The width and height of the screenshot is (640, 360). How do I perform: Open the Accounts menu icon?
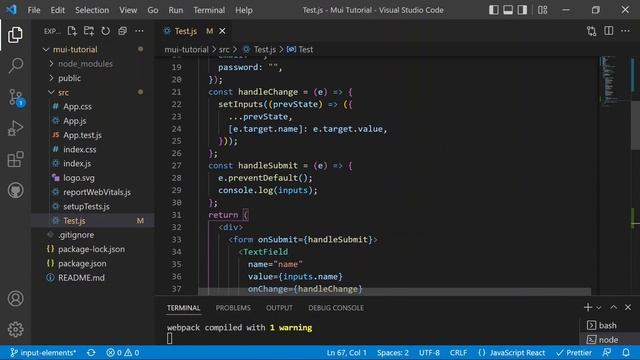point(15,299)
